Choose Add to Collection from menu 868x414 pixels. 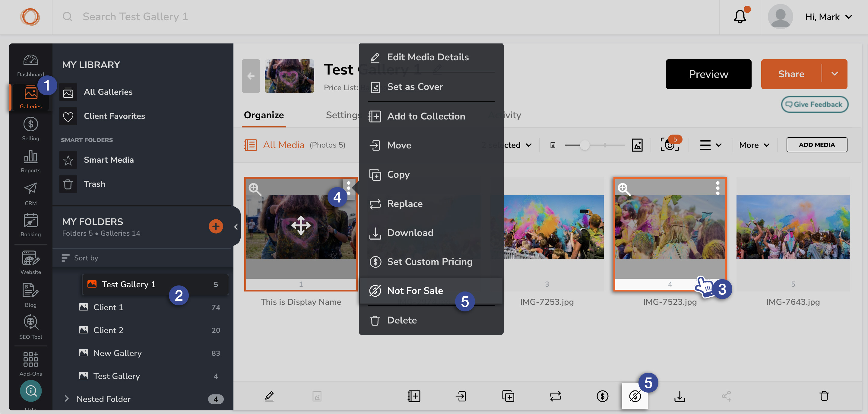[x=431, y=116]
